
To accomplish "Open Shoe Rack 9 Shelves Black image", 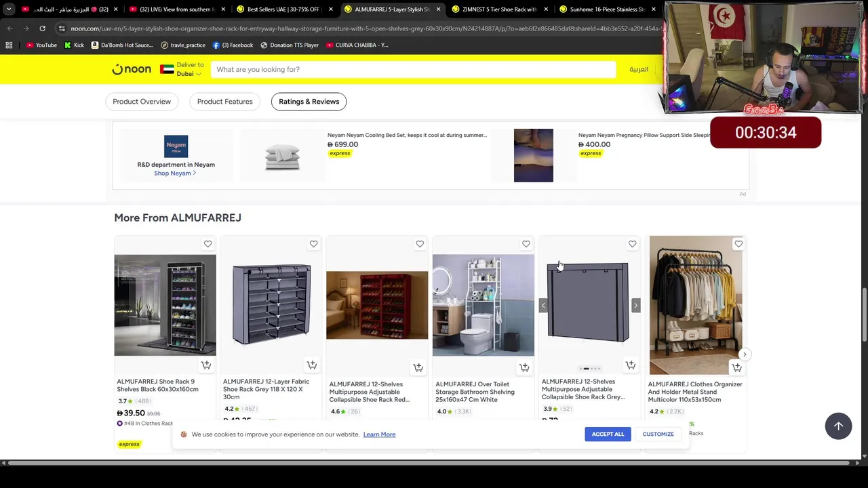I will [x=165, y=305].
